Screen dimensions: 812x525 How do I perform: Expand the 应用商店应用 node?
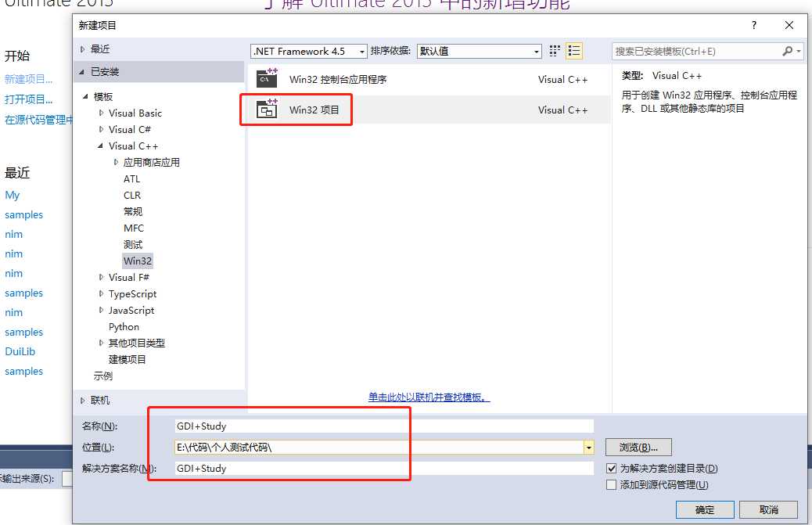(116, 162)
